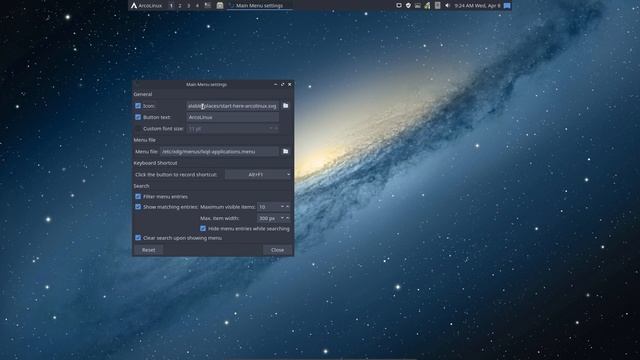This screenshot has height=360, width=640.
Task: Browse for menu file using folder button
Action: (285, 151)
